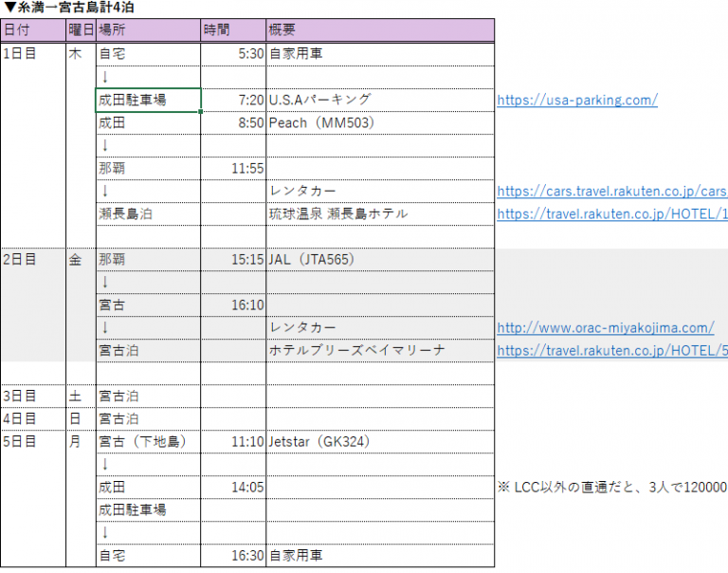Open the usa-parking.com link
Image resolution: width=728 pixels, height=573 pixels.
576,101
